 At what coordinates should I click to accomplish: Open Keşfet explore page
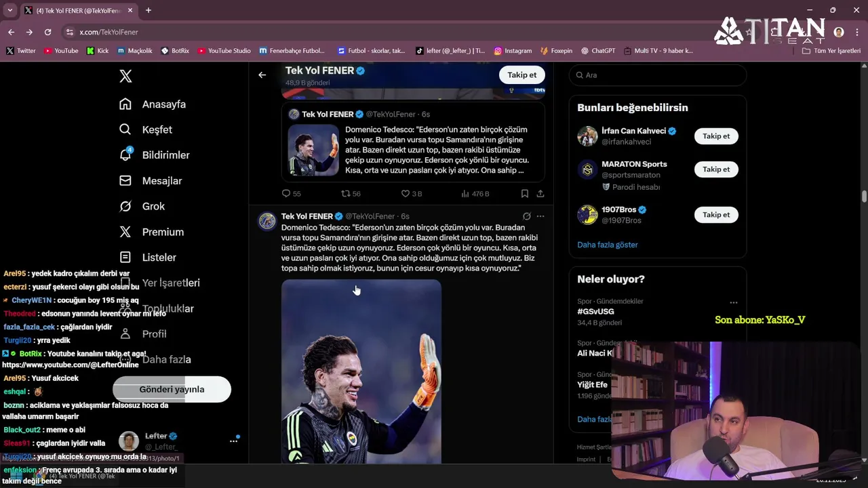pyautogui.click(x=146, y=129)
